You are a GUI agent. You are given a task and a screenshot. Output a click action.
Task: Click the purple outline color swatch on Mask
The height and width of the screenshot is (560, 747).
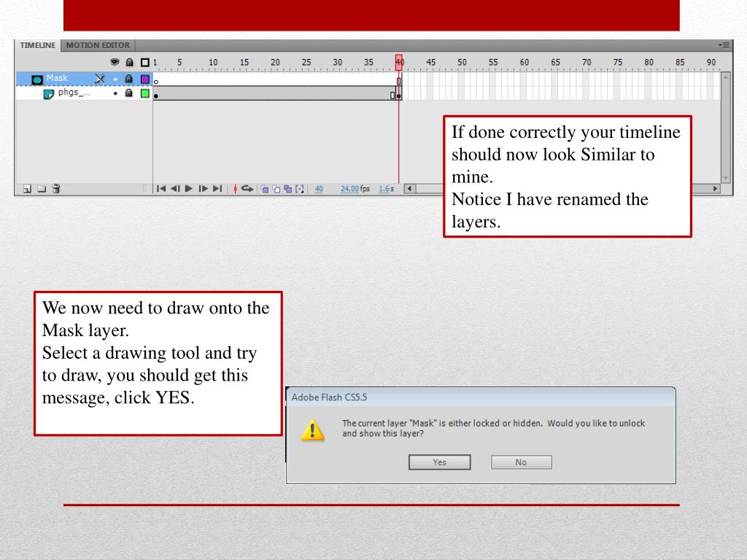(x=145, y=79)
